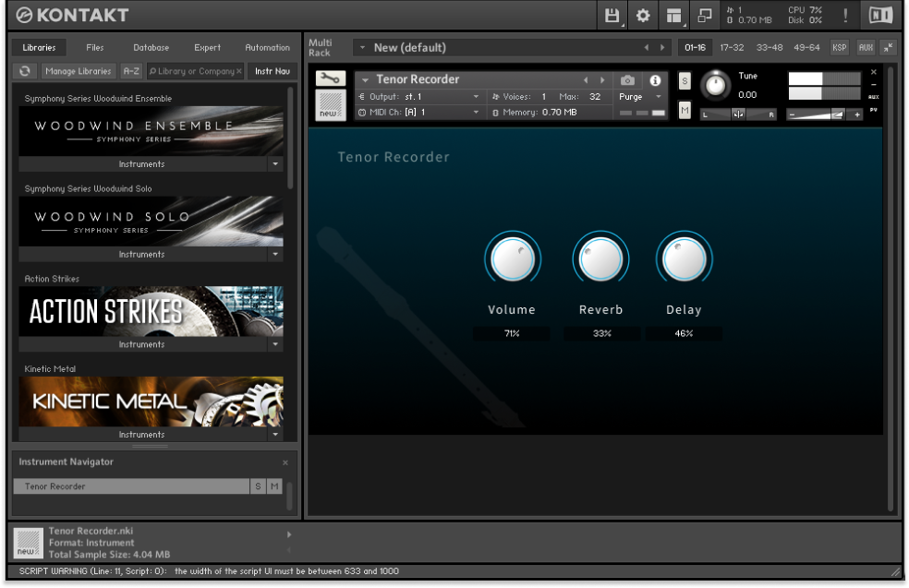Solo the Tenor Recorder in the instrument header
909x588 pixels.
tap(685, 81)
